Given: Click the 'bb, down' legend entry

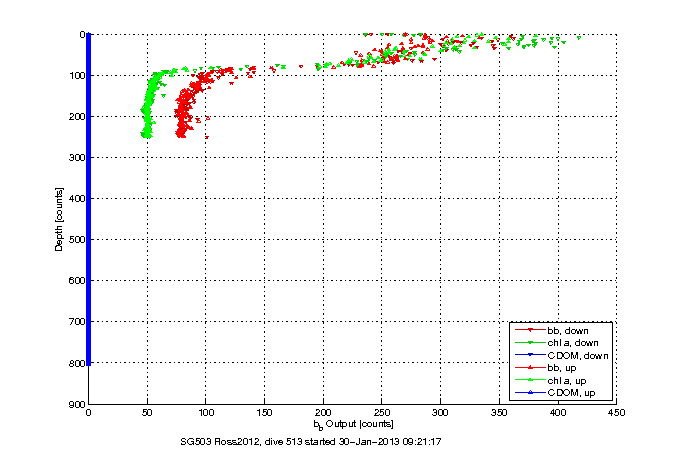Looking at the screenshot, I should [x=552, y=331].
